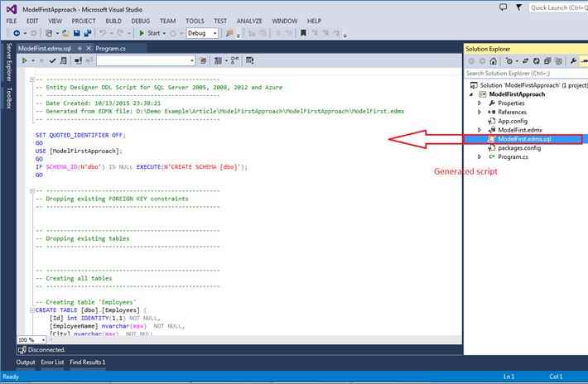Start debugging with the green Start button

click(x=150, y=33)
